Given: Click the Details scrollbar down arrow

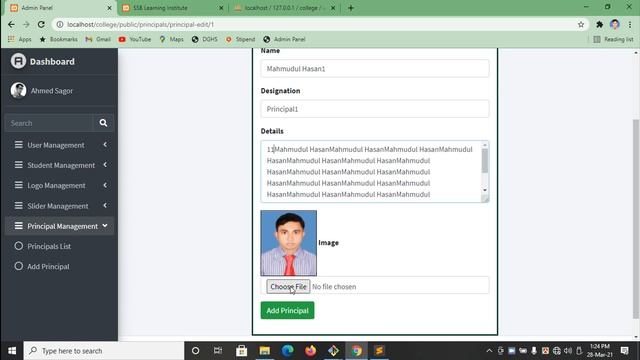Looking at the screenshot, I should point(484,190).
